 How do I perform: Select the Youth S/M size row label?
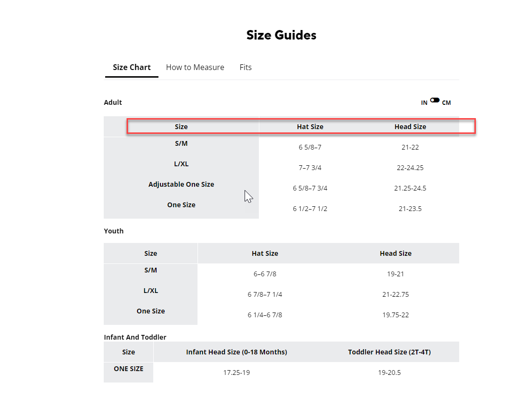pyautogui.click(x=150, y=270)
